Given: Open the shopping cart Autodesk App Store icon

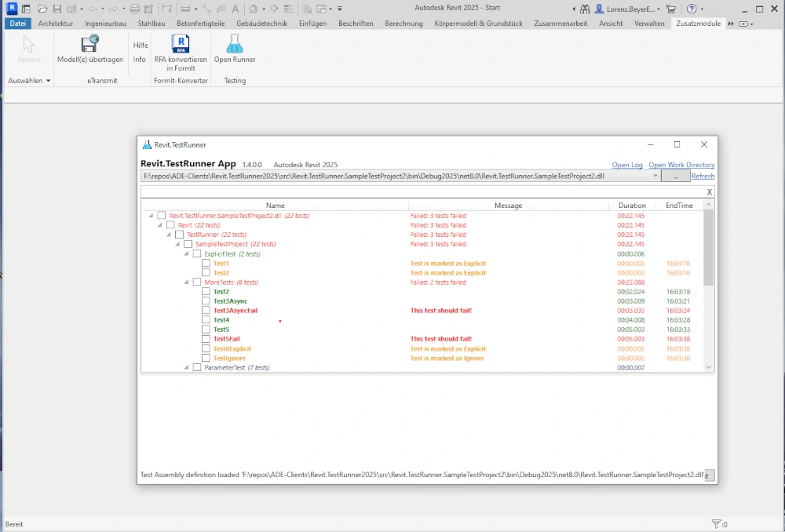Looking at the screenshot, I should click(671, 9).
